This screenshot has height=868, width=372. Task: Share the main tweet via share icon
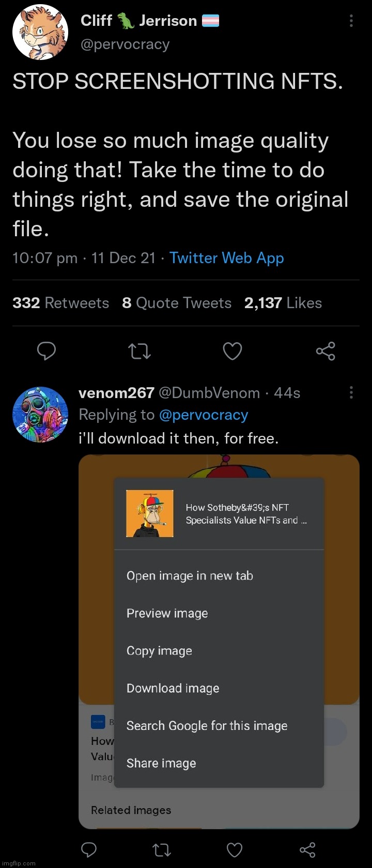coord(326,351)
